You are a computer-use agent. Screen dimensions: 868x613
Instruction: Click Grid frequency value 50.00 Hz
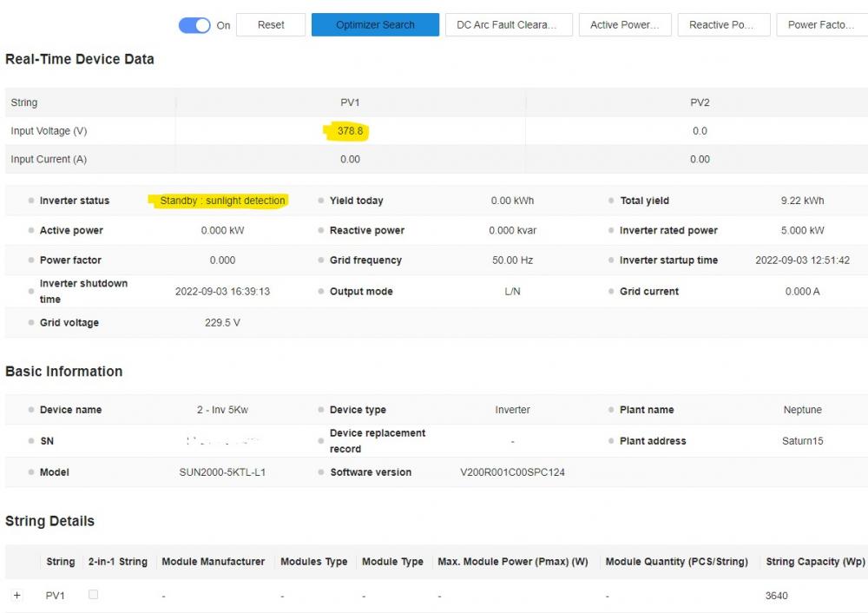512,260
